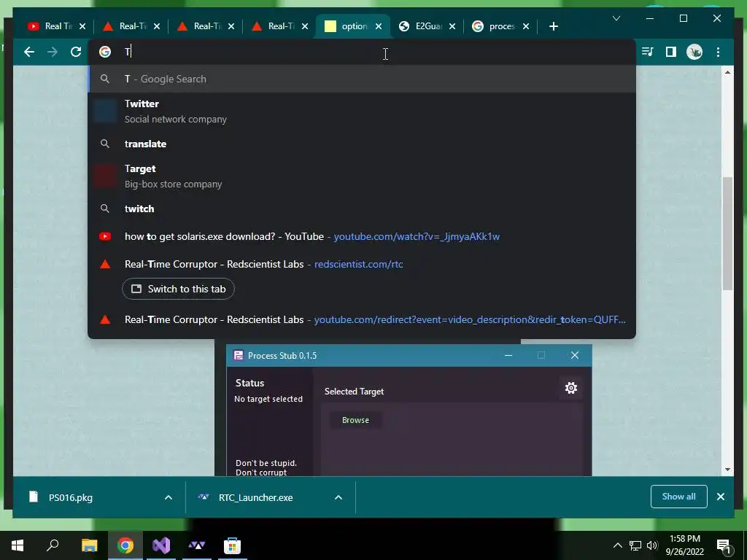Open the media controls icon in toolbar

648,52
